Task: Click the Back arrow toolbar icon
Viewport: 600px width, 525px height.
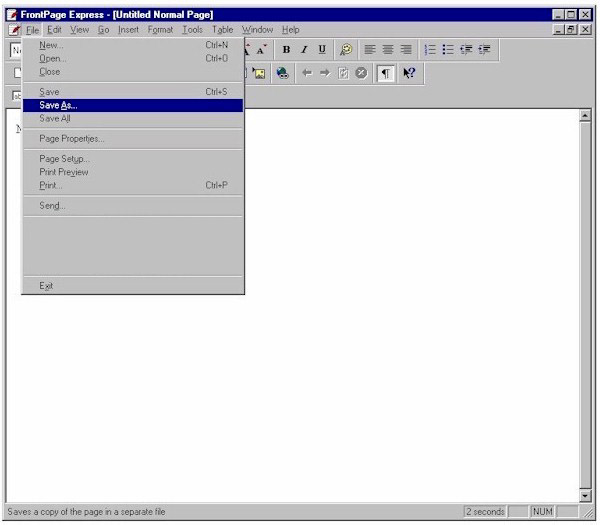Action: (307, 73)
